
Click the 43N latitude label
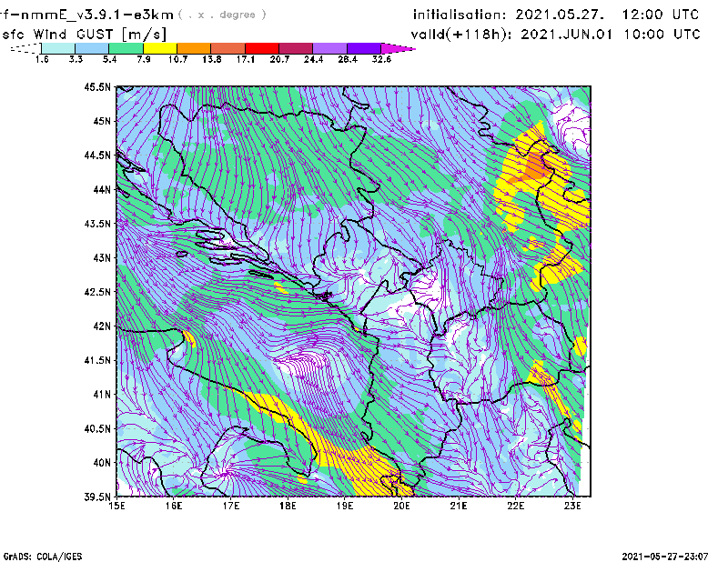(x=102, y=257)
